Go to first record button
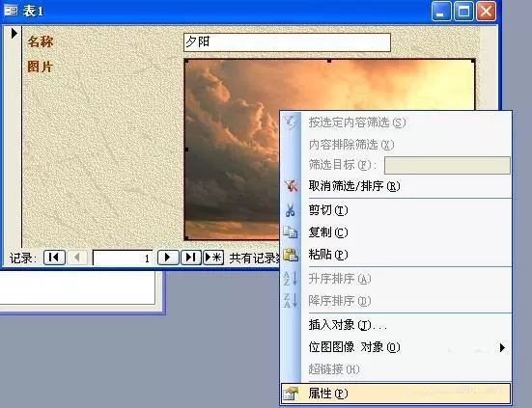This screenshot has height=408, width=532. click(x=54, y=258)
